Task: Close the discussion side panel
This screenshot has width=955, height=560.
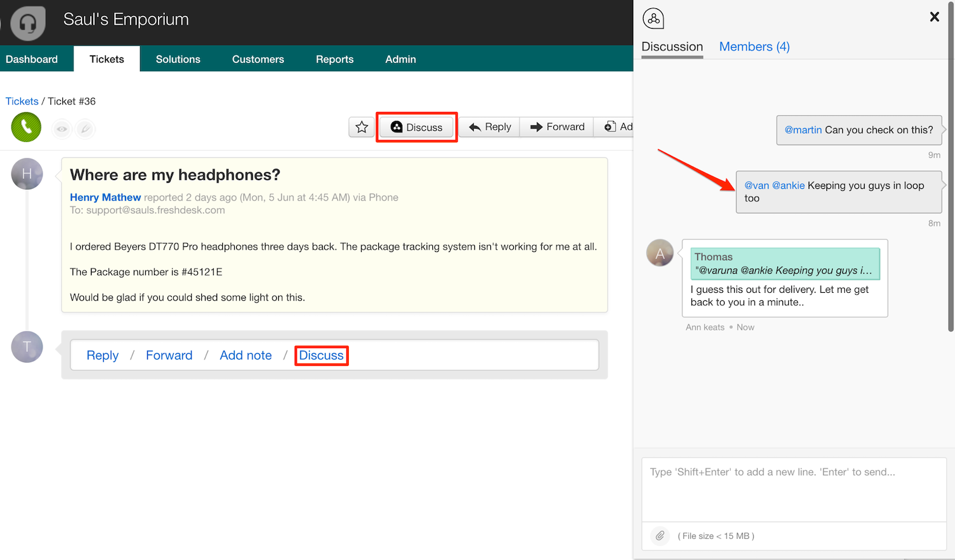Action: pos(935,17)
